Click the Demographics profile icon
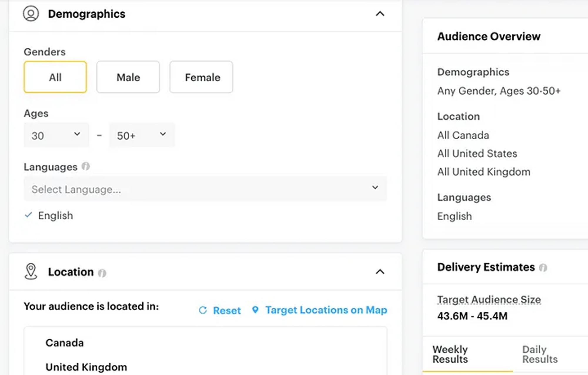The width and height of the screenshot is (588, 375). point(31,14)
